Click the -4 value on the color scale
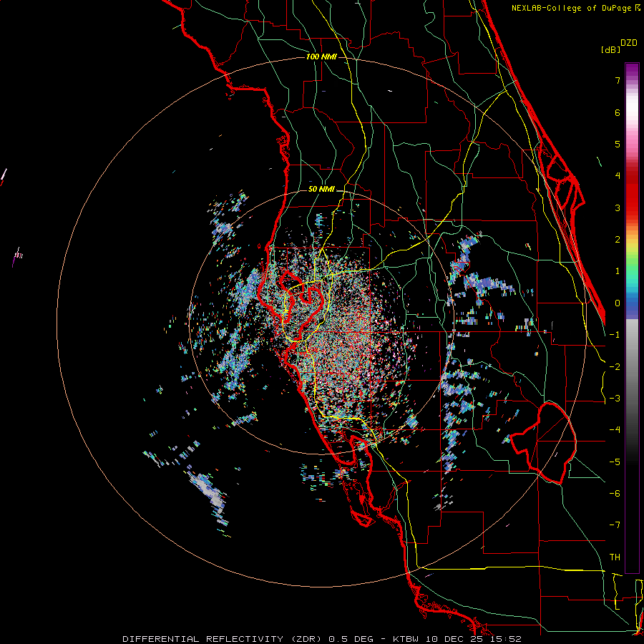This screenshot has height=644, width=644. 615,430
